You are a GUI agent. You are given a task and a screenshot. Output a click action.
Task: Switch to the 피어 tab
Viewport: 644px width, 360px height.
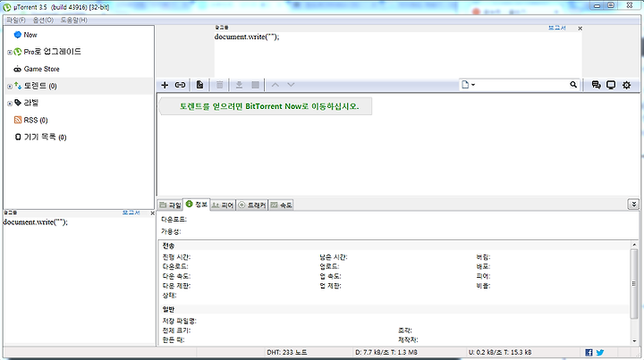[x=223, y=205]
